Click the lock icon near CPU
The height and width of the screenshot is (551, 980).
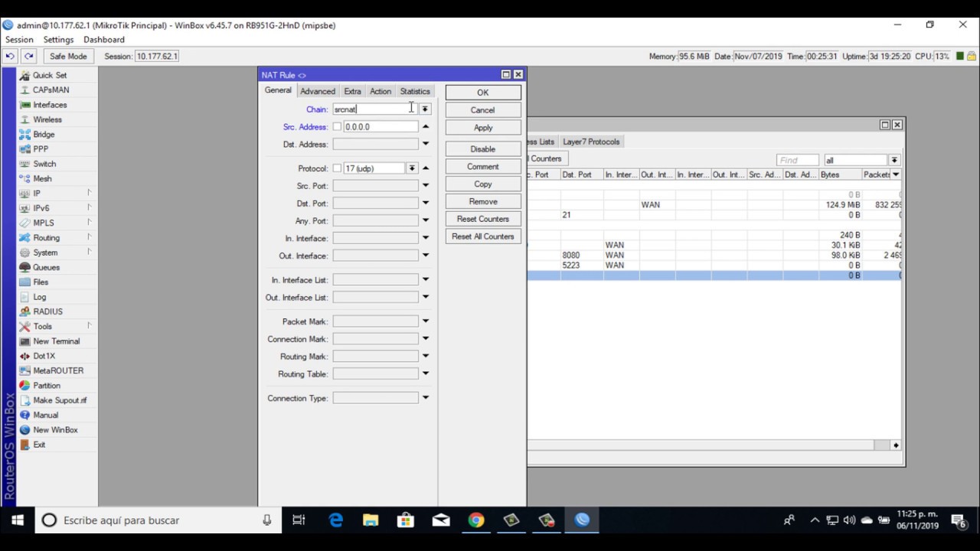pos(970,56)
